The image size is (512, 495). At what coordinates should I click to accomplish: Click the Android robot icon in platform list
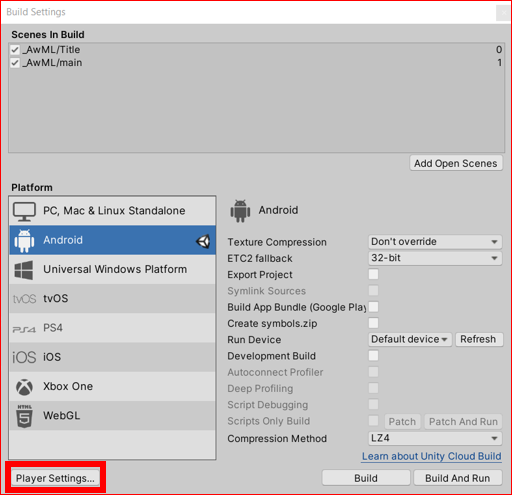pos(24,240)
